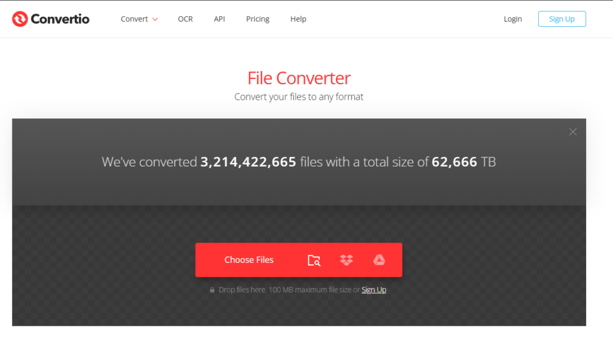Dismiss the conversion statistics banner
Screen dimensions: 613x364
point(573,132)
